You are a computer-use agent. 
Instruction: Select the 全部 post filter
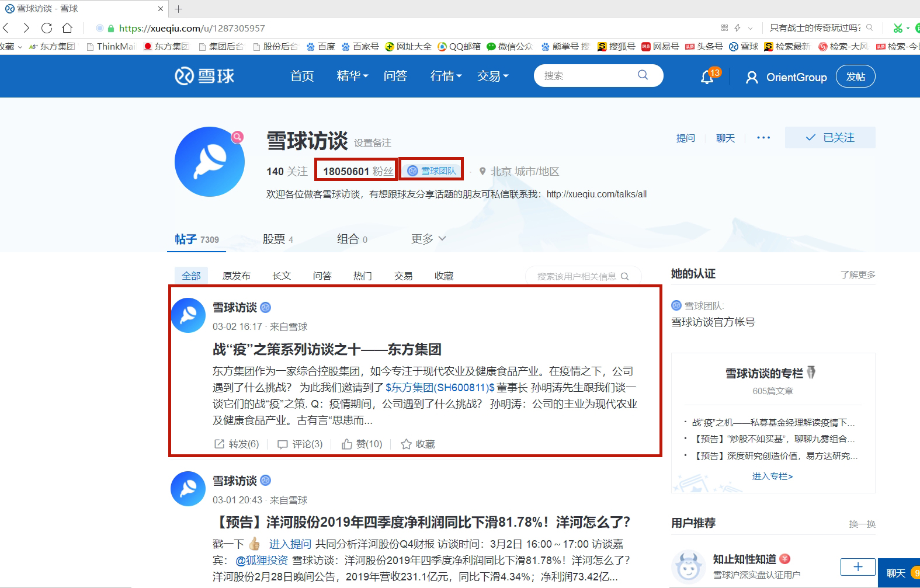(x=191, y=276)
